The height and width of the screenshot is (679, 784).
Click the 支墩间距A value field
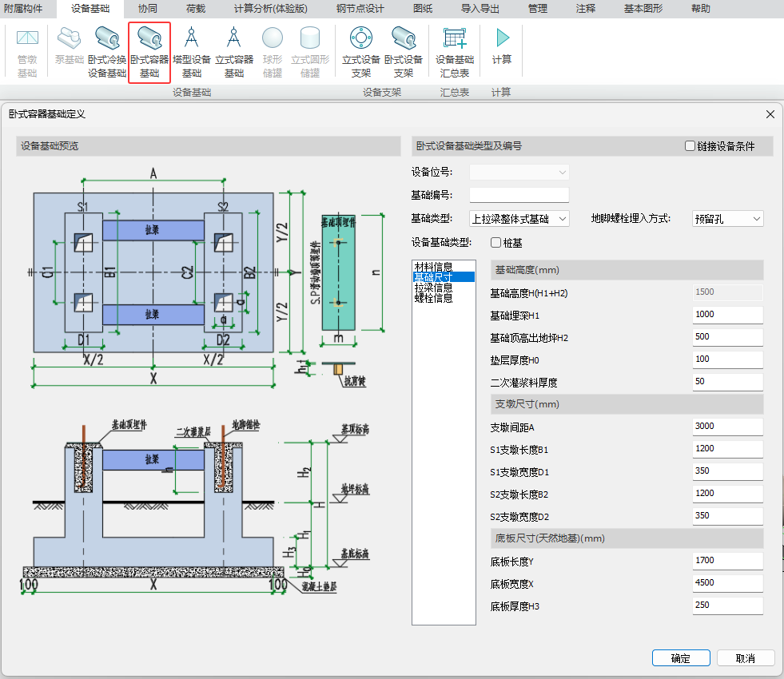tap(727, 427)
